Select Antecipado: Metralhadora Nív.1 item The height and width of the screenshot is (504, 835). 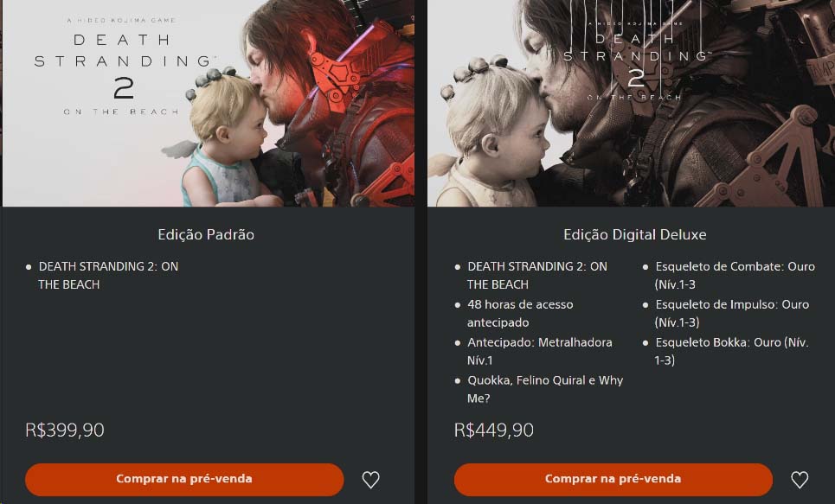point(539,351)
